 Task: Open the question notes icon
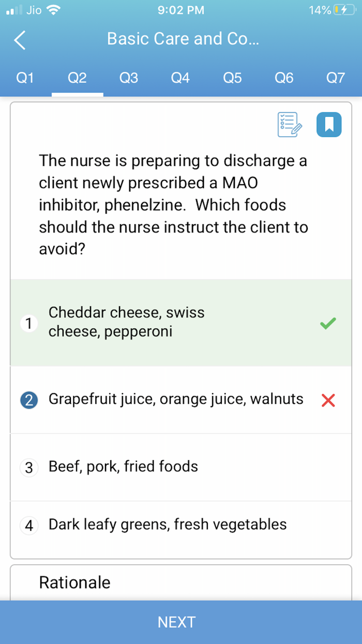point(289,124)
